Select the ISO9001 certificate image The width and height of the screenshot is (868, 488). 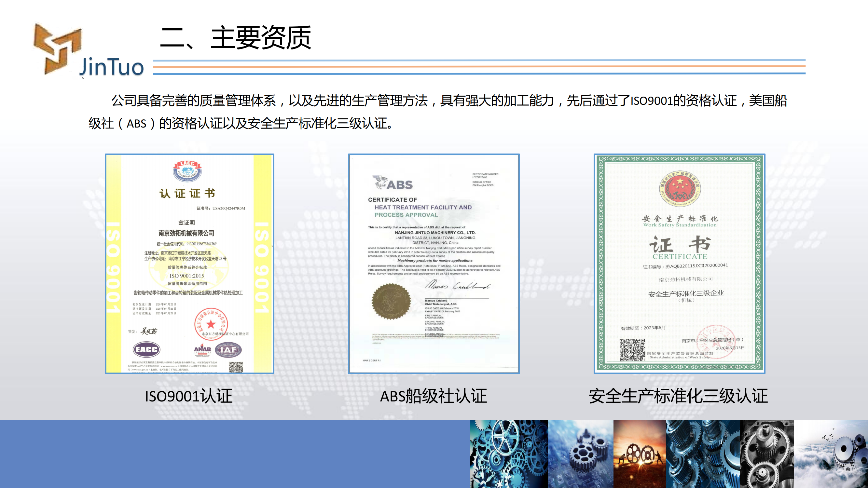pos(189,264)
